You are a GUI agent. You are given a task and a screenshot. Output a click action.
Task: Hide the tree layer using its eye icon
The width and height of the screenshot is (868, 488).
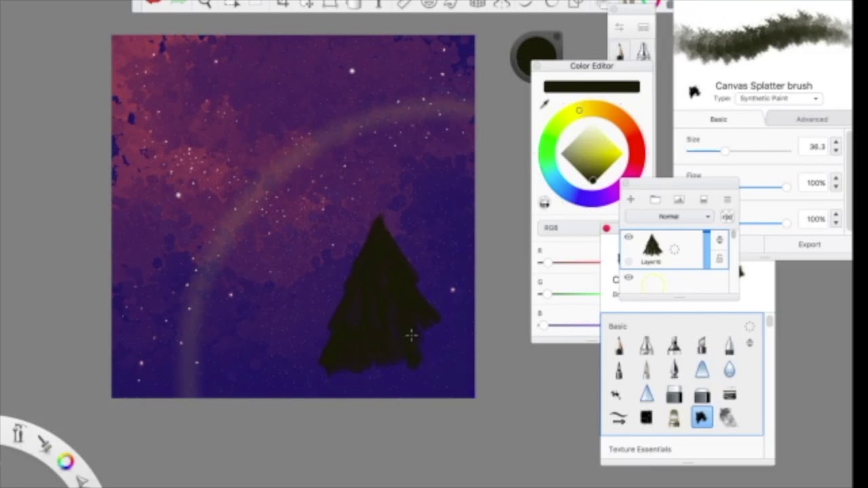628,237
